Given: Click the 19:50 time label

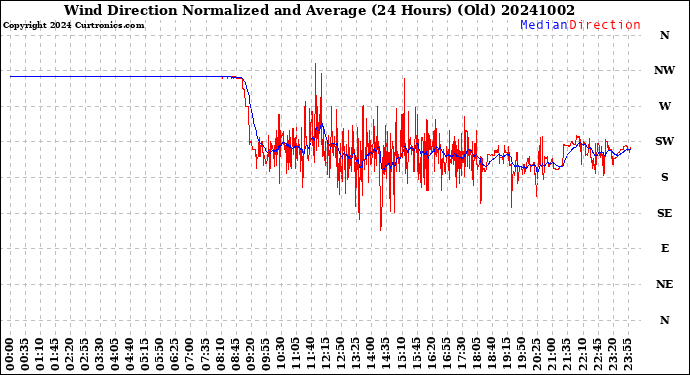Looking at the screenshot, I should (522, 354).
